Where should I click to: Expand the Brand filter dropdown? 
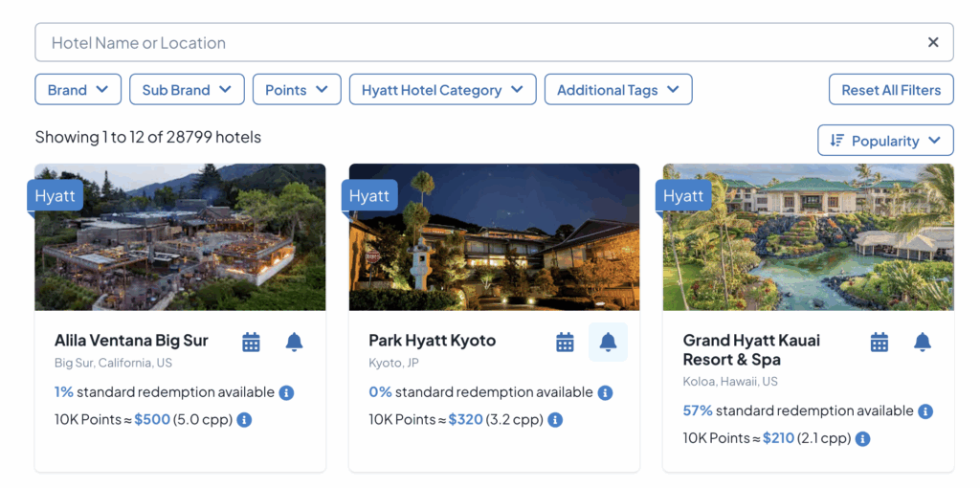point(78,90)
